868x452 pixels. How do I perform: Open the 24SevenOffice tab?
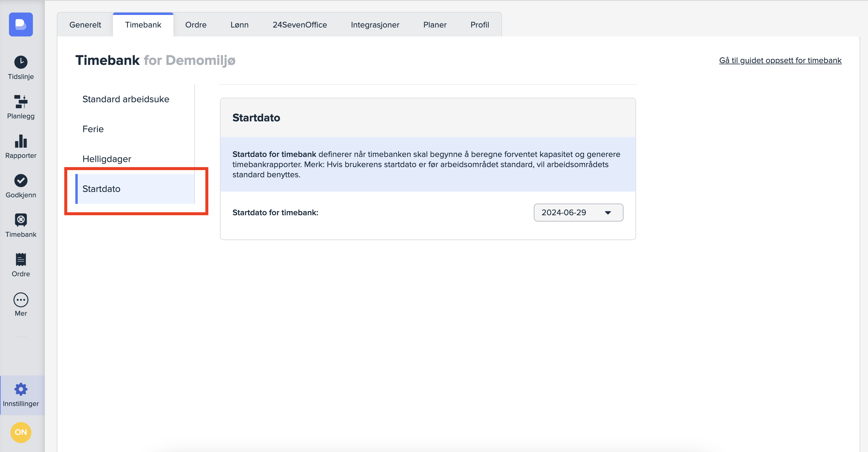pos(299,25)
